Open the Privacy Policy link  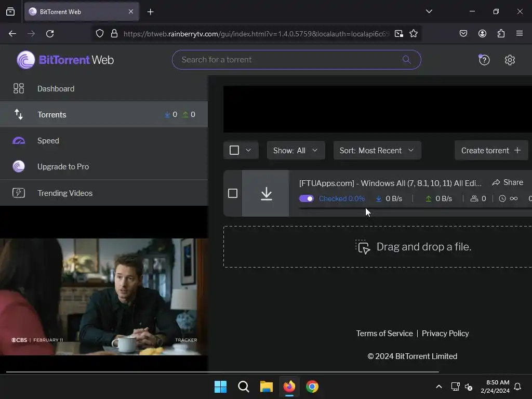(445, 334)
